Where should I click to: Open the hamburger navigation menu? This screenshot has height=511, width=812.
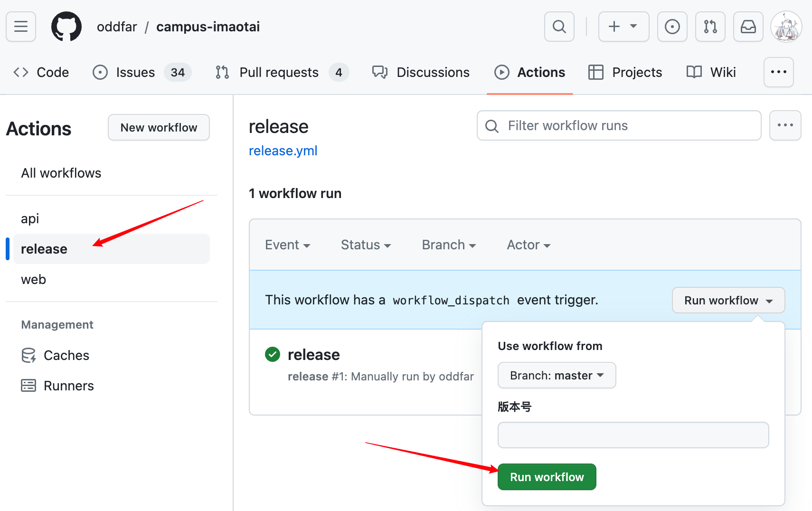[21, 27]
